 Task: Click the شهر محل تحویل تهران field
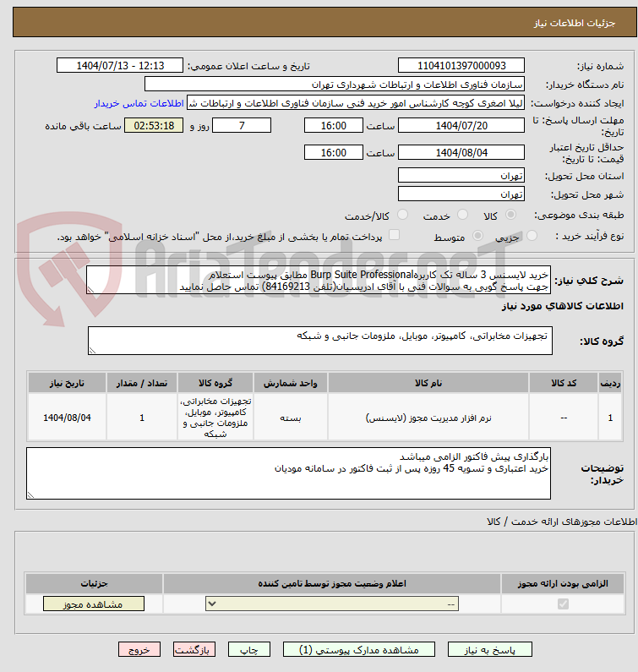(x=461, y=194)
